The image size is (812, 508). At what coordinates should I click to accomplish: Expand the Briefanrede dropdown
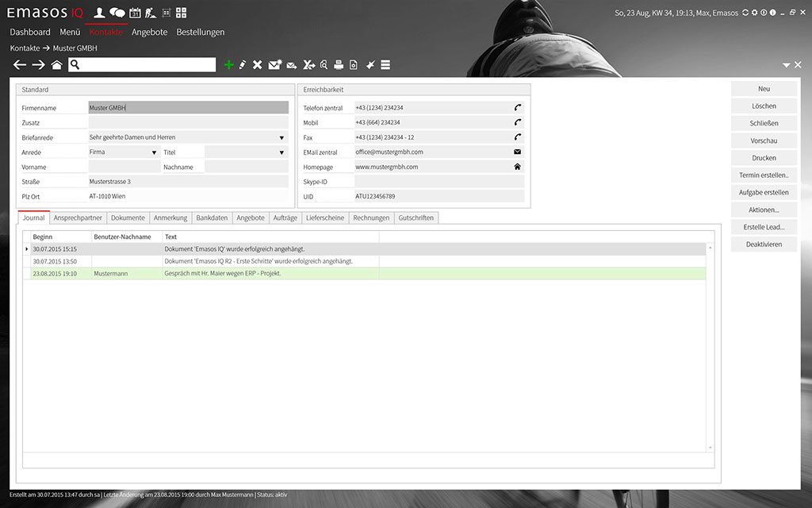coord(281,137)
